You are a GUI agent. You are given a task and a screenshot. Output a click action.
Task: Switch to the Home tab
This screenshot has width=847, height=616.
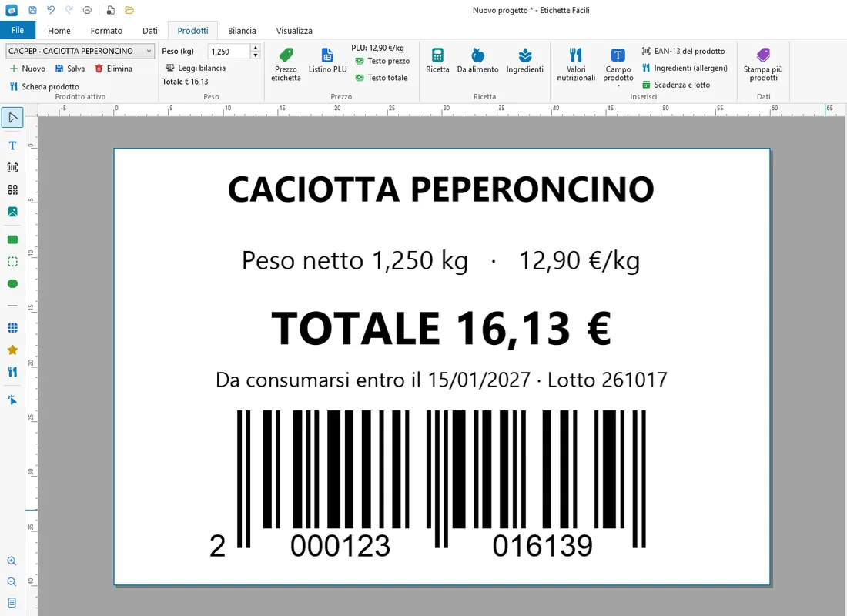coord(59,31)
